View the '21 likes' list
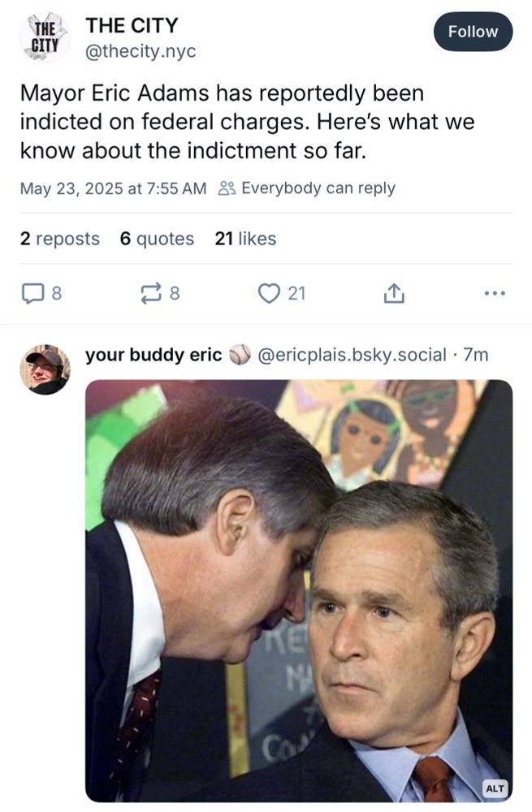Image resolution: width=532 pixels, height=812 pixels. pos(244,239)
